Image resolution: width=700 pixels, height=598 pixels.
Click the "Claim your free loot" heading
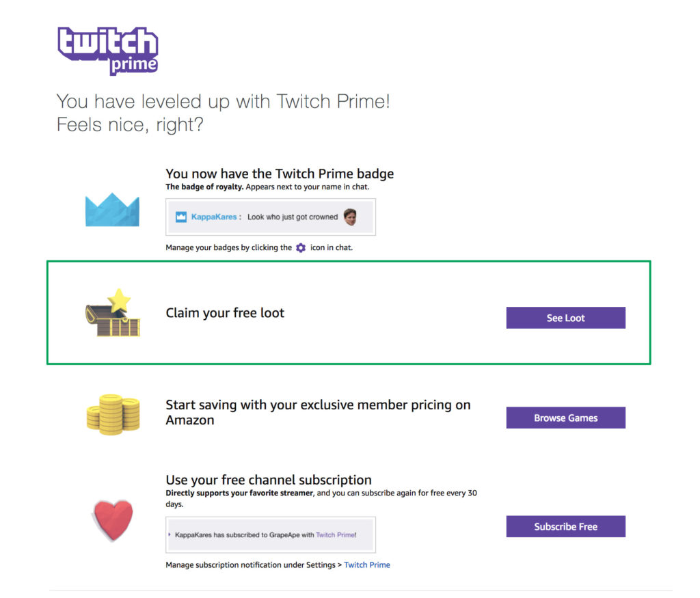(225, 313)
